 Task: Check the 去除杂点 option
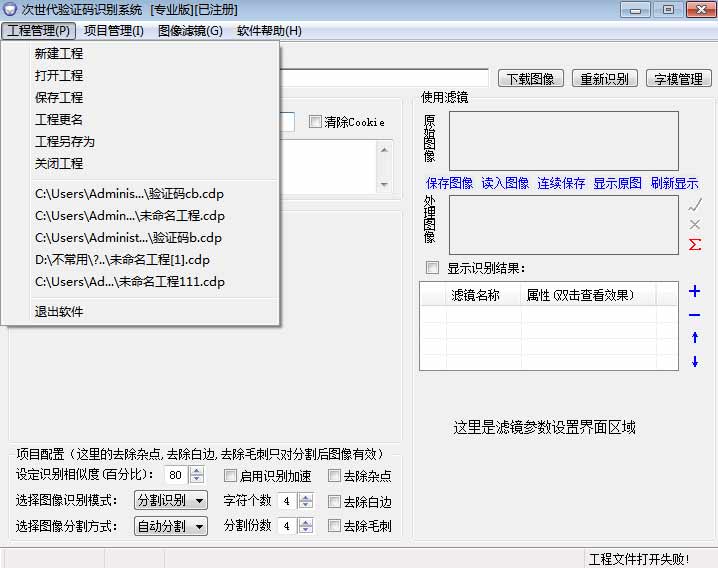(x=335, y=476)
